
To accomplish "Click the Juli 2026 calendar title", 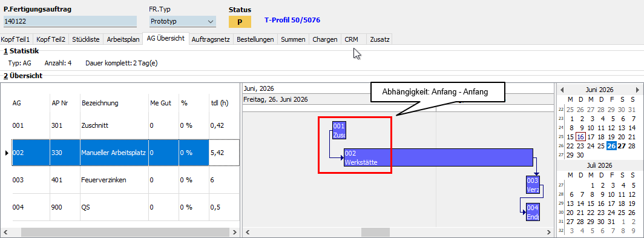I will (600, 166).
